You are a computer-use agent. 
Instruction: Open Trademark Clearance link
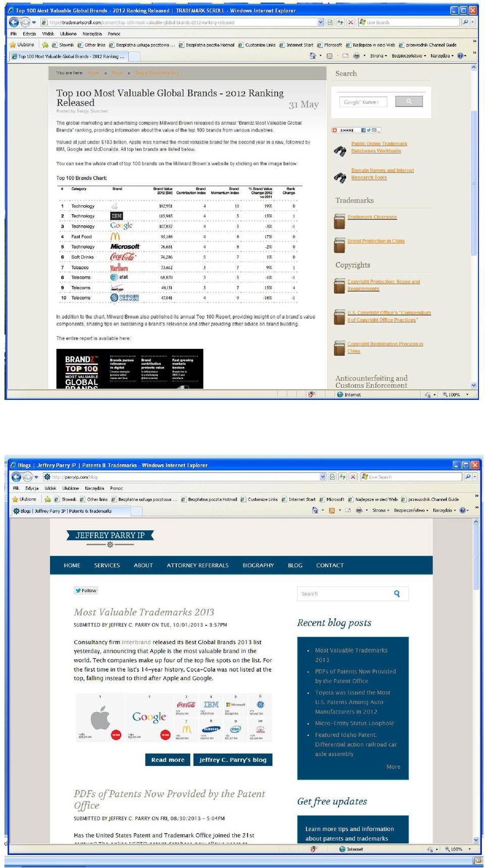coord(372,217)
